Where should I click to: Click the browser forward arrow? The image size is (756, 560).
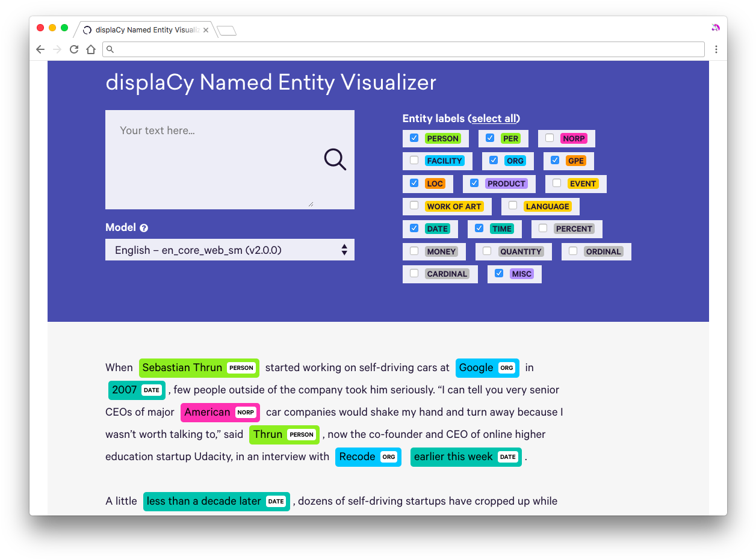coord(57,49)
